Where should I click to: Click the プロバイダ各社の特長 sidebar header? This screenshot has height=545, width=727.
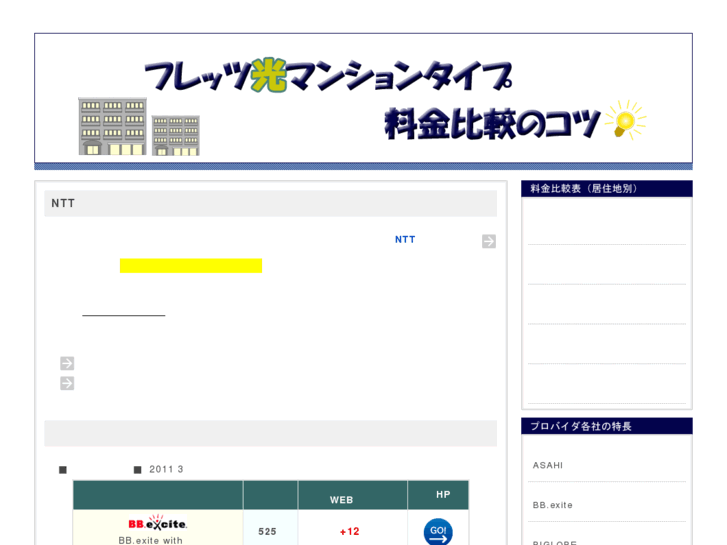click(607, 426)
